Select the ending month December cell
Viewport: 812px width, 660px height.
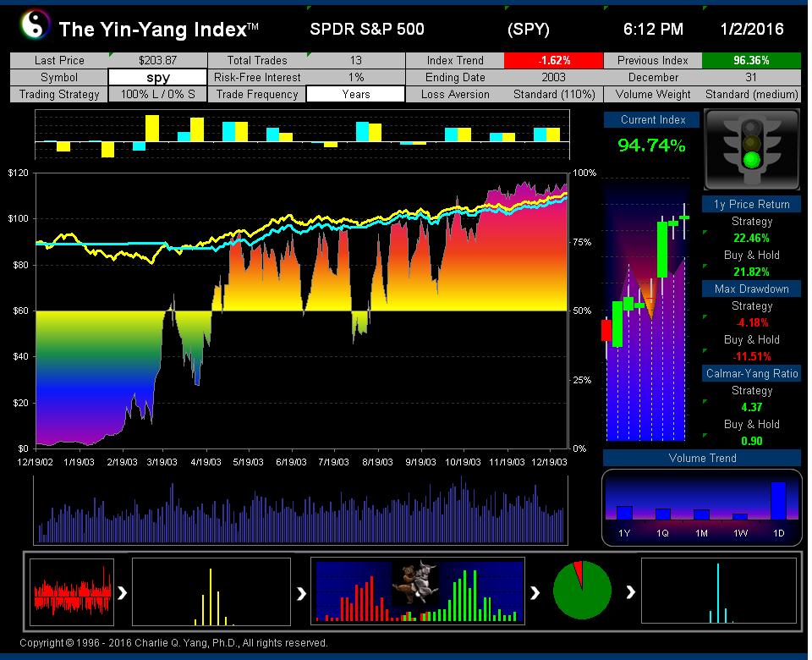click(x=653, y=77)
